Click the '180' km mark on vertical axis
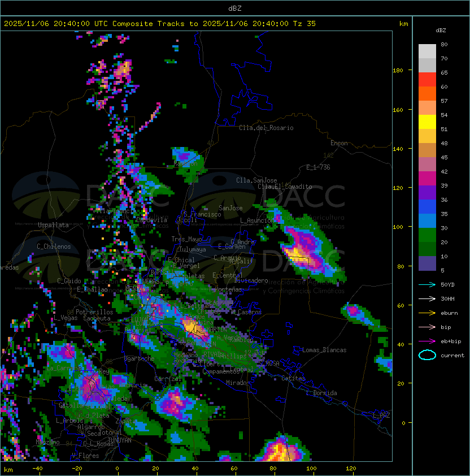470x476 pixels. [x=398, y=71]
